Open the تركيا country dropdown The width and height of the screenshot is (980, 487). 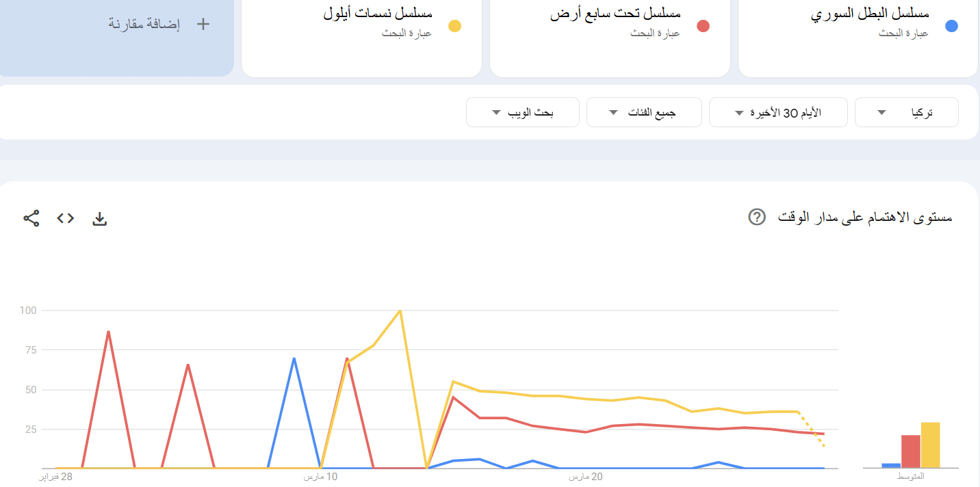907,113
